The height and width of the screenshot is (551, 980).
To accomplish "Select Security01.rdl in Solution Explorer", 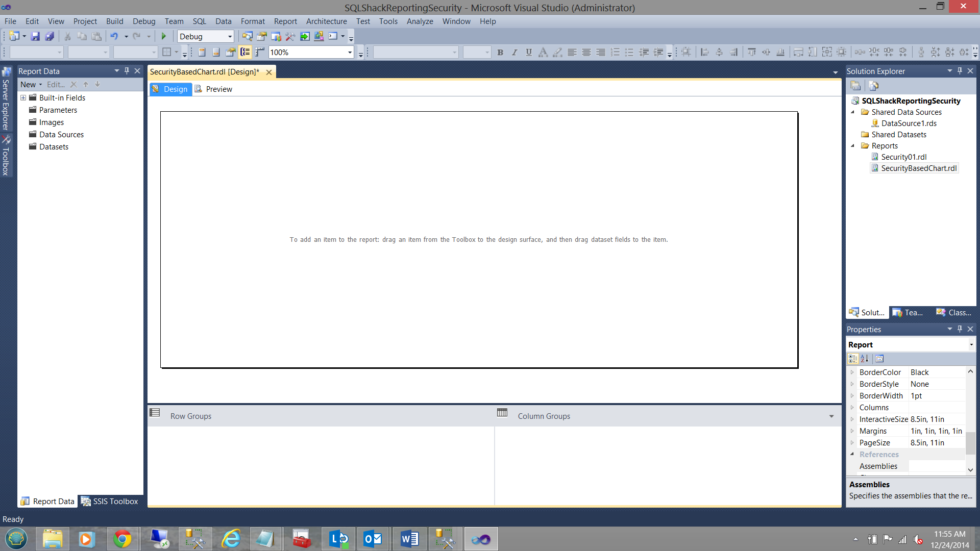I will 903,157.
